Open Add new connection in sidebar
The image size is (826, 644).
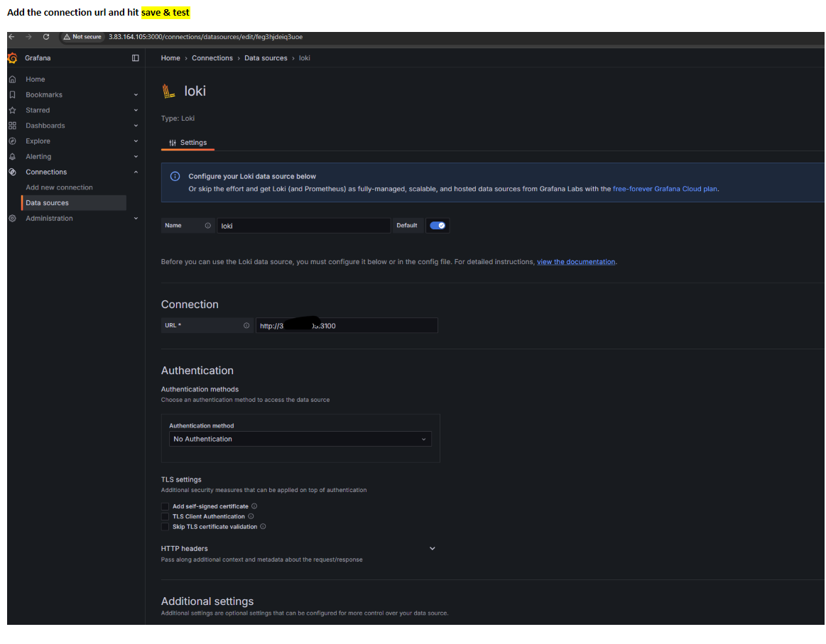pyautogui.click(x=59, y=187)
